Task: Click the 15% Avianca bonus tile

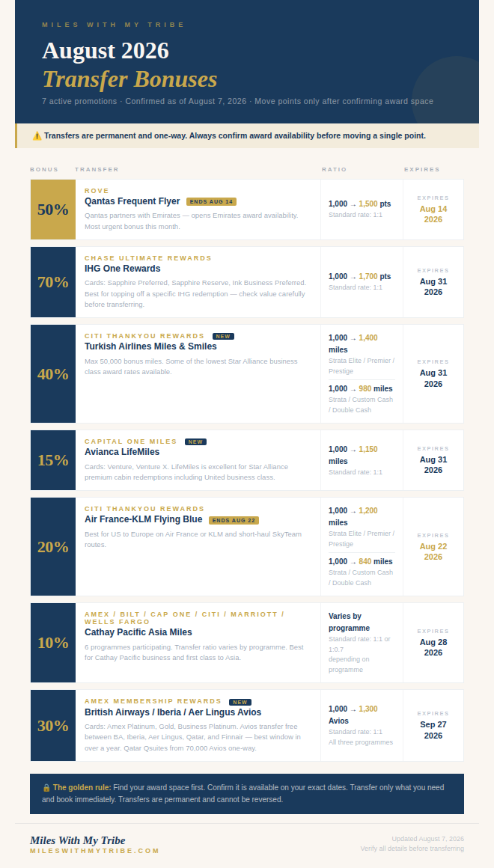Action: coord(53,460)
